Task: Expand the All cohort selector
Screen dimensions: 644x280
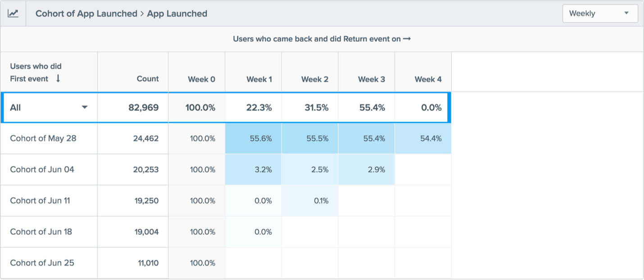Action: 84,108
